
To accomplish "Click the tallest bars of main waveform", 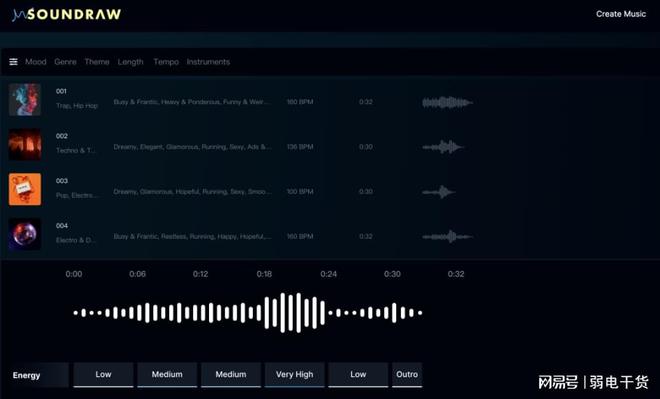I will click(291, 313).
